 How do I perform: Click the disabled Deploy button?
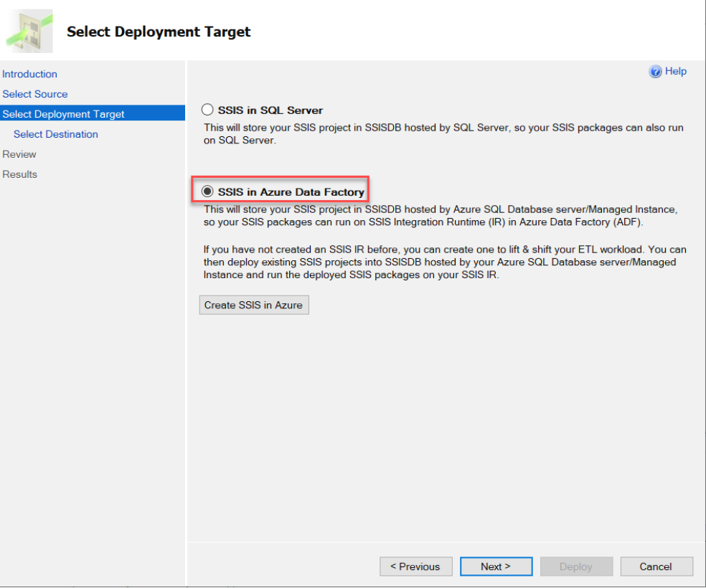coord(576,566)
